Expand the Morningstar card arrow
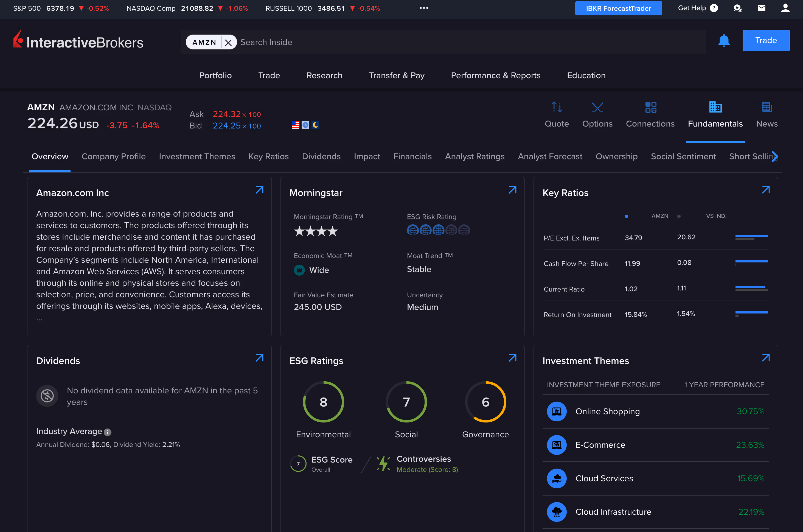 tap(512, 190)
